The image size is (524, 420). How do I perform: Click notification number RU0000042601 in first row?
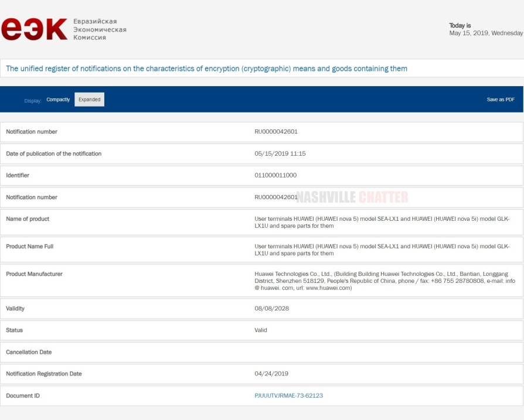[276, 132]
